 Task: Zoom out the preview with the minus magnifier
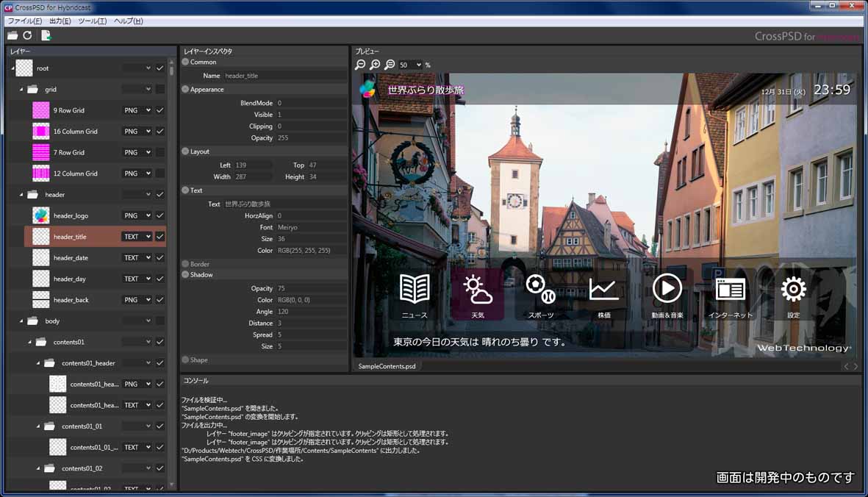tap(360, 65)
